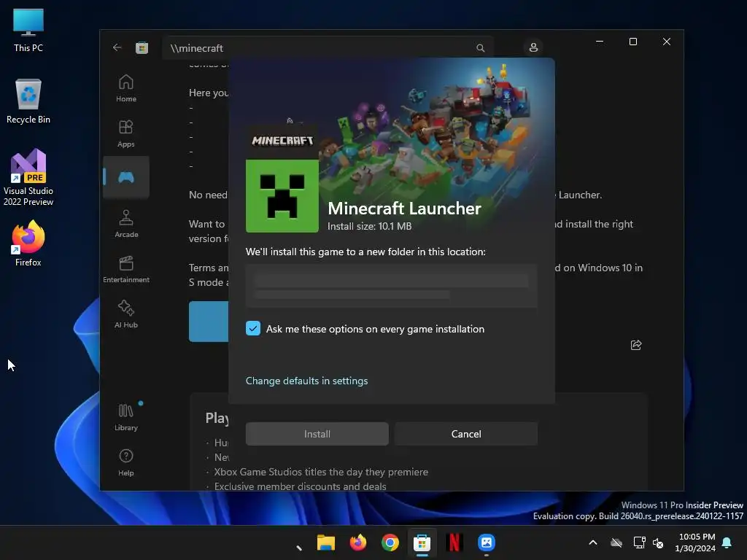Switch to Microsoft Store taskbar icon
The image size is (747, 560).
422,542
